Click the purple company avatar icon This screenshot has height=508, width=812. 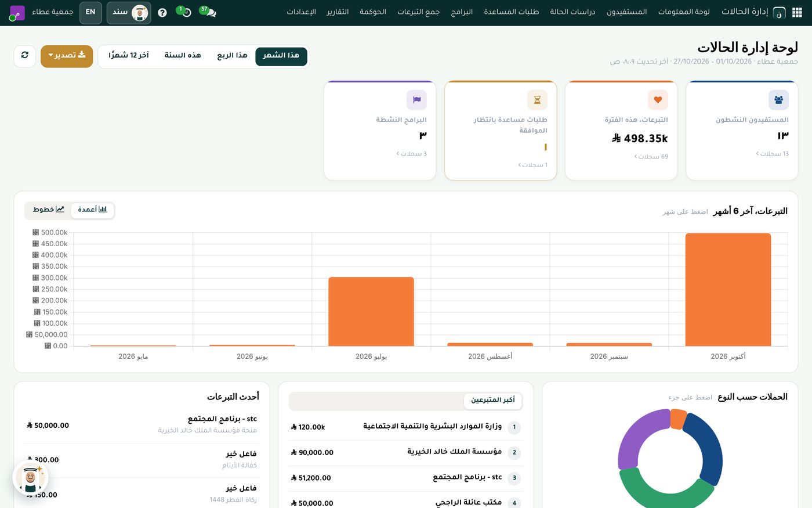[x=17, y=13]
